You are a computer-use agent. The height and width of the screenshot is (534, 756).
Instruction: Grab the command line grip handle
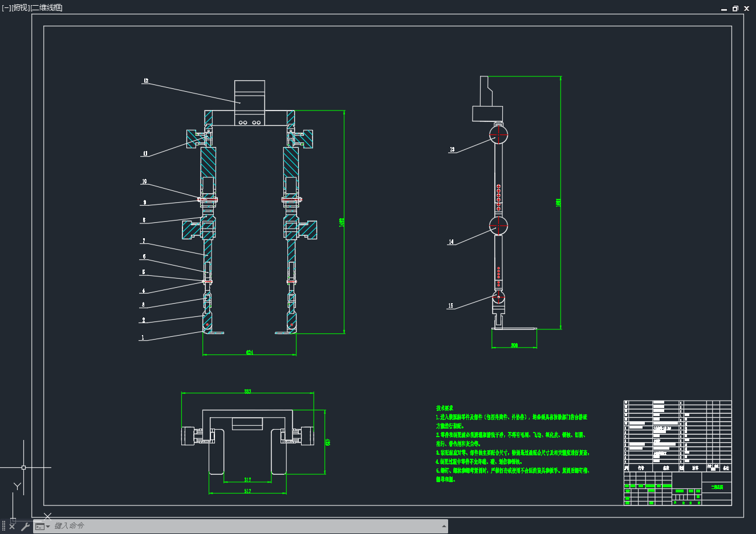[3, 526]
